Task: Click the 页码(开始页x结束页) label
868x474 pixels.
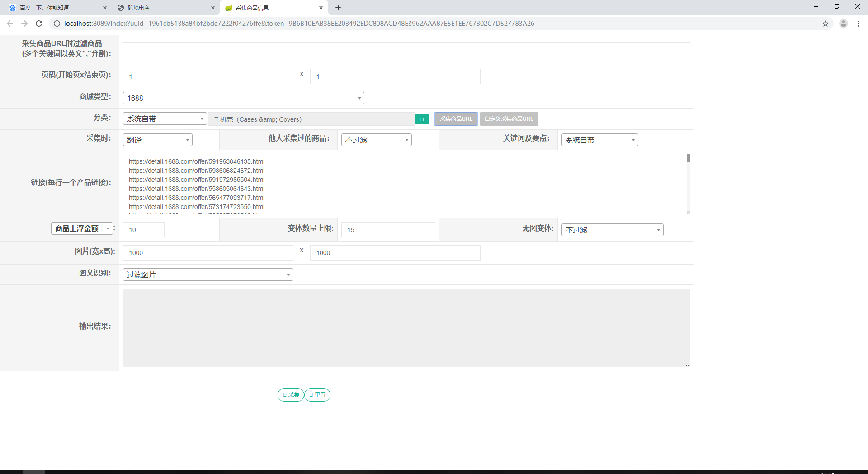Action: pos(76,75)
